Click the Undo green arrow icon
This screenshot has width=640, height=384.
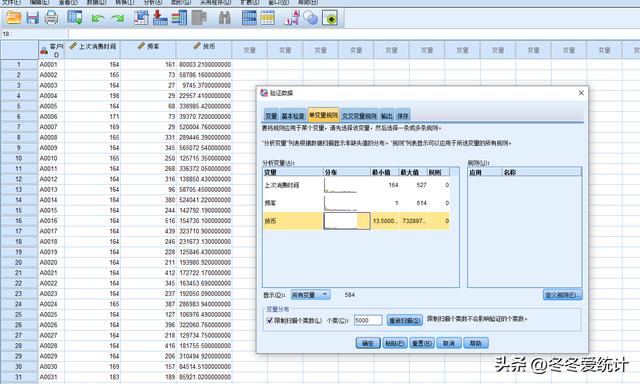pyautogui.click(x=98, y=18)
